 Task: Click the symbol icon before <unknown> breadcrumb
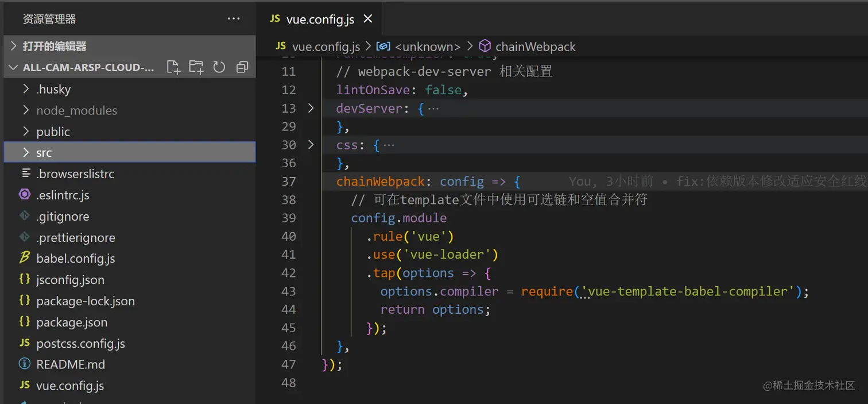point(383,46)
